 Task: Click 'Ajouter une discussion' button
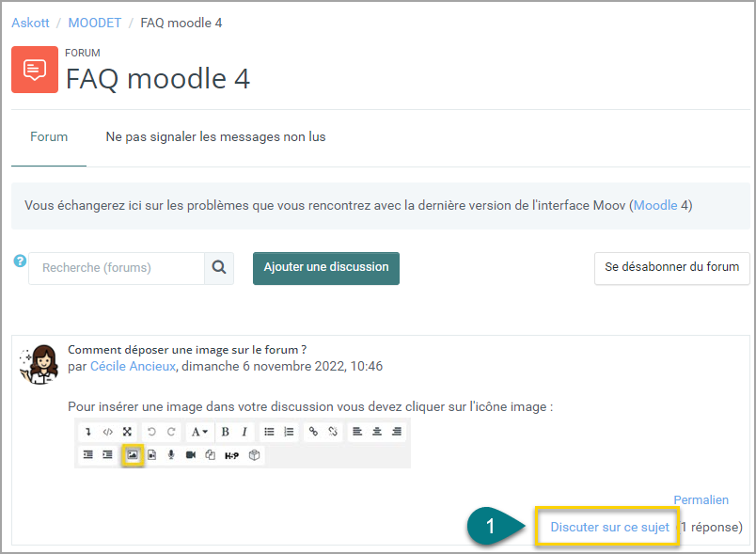click(x=326, y=268)
